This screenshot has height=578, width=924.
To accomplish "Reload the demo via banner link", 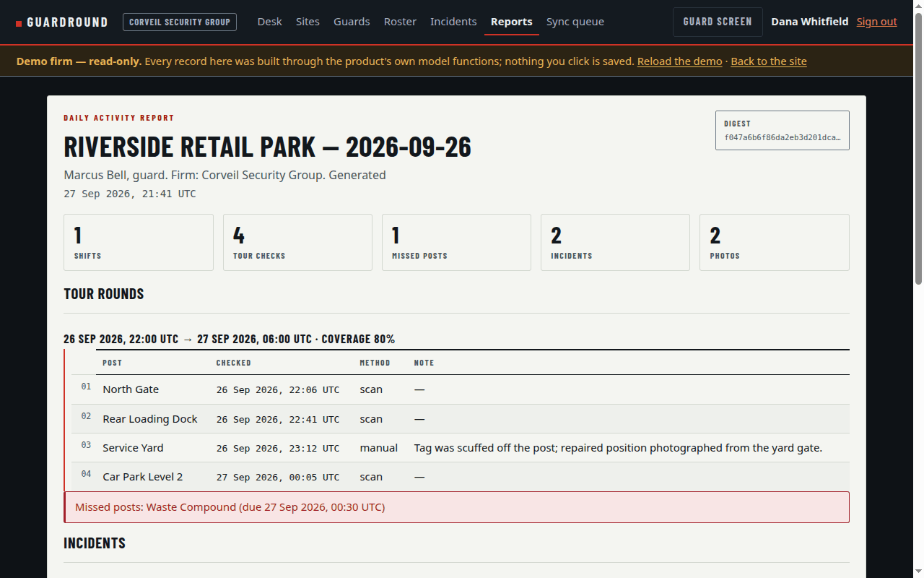I will pyautogui.click(x=680, y=61).
